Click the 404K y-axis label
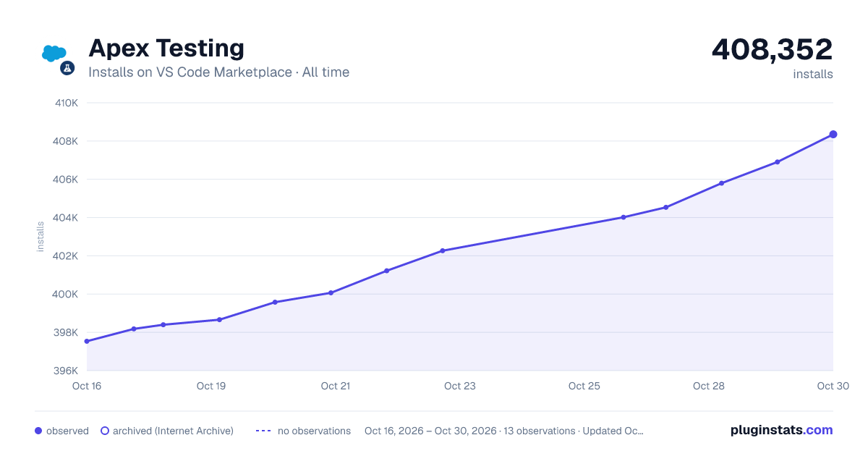Viewport: 868px width, 456px height. (67, 218)
